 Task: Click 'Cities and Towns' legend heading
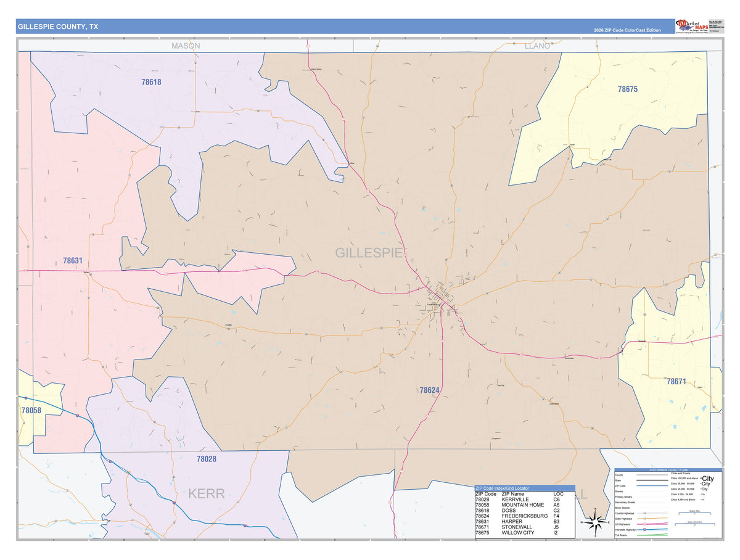pyautogui.click(x=680, y=473)
